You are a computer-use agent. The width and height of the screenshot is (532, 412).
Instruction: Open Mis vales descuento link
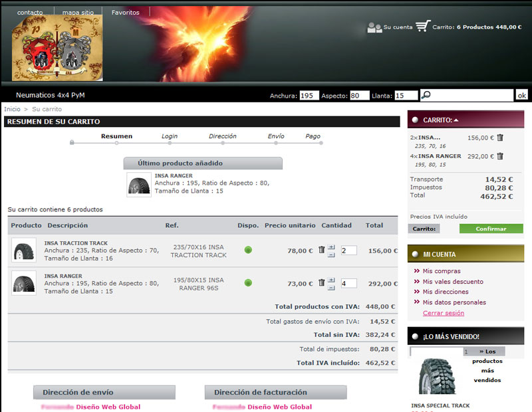[453, 282]
